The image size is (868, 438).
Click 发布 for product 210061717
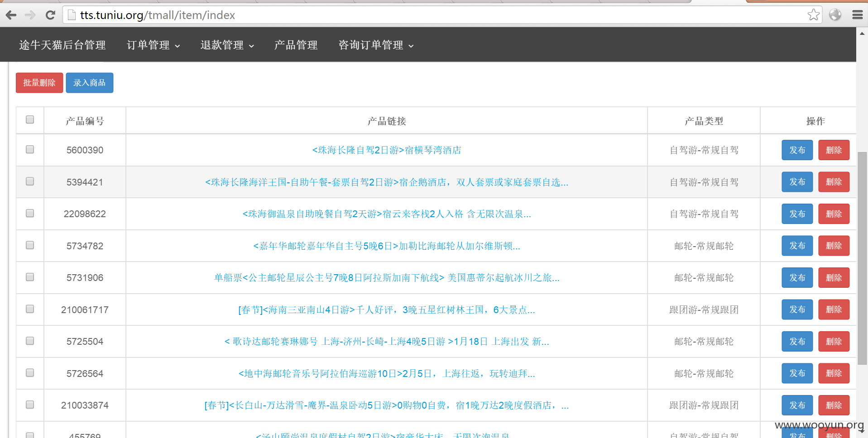[x=797, y=309]
